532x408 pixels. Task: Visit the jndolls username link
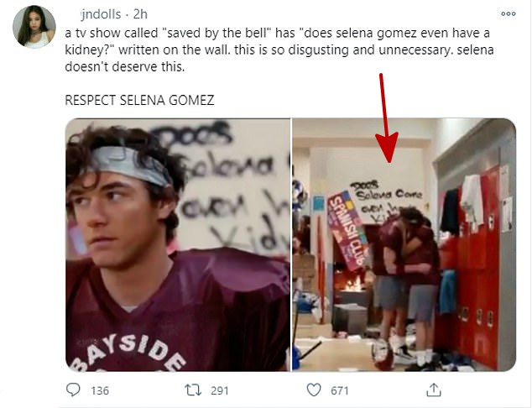pyautogui.click(x=101, y=14)
